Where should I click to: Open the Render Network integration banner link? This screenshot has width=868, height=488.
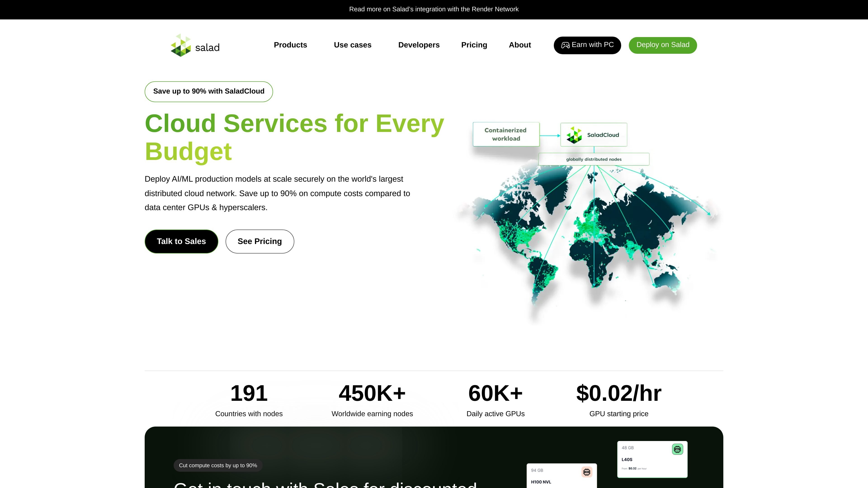point(434,9)
